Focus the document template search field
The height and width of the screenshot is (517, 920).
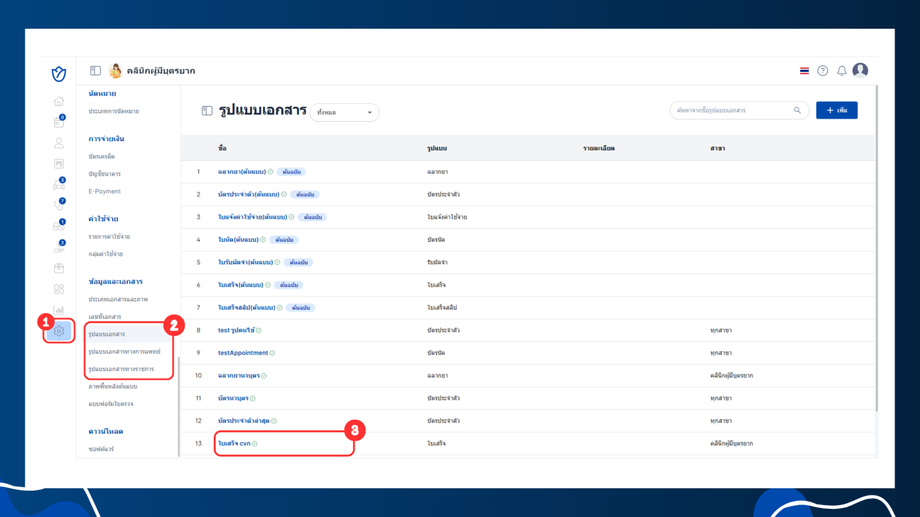click(739, 110)
